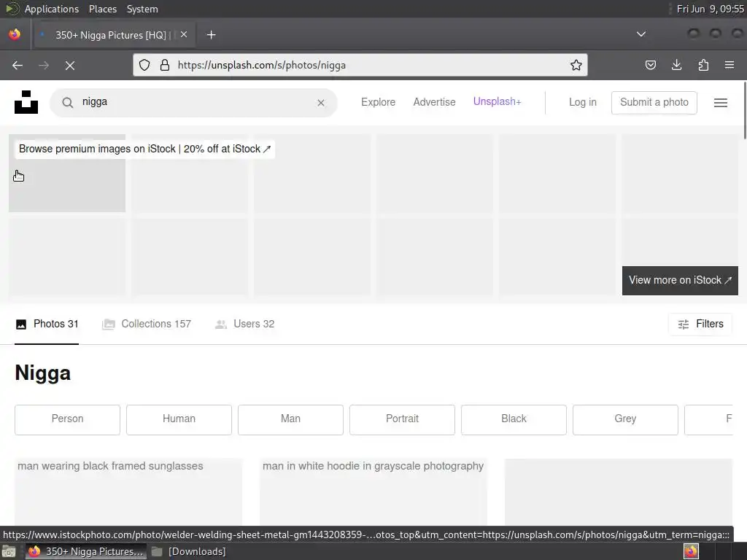Open the man in white hoodie grayscale photo
The height and width of the screenshot is (560, 747).
[373, 492]
